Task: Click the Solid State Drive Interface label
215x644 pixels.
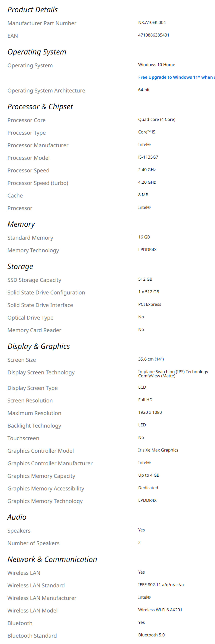Action: 40,305
